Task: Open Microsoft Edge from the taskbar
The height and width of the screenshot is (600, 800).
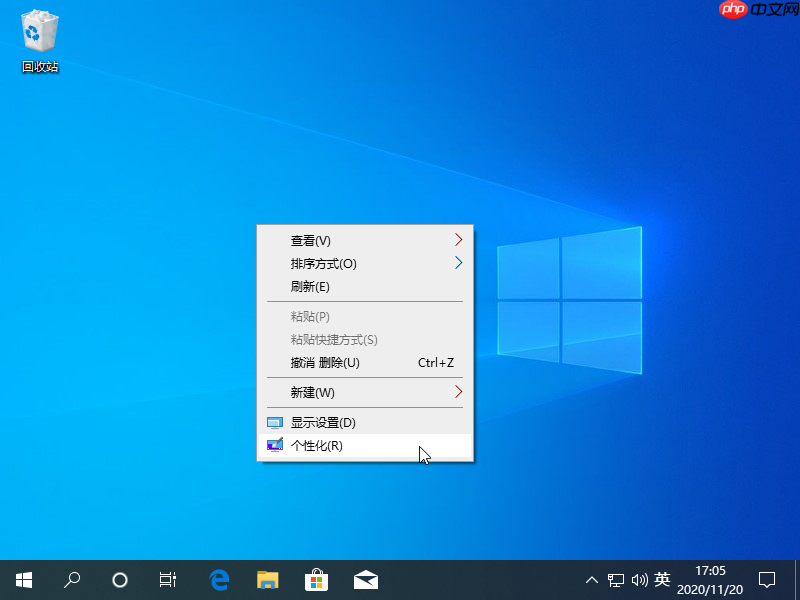Action: point(219,579)
